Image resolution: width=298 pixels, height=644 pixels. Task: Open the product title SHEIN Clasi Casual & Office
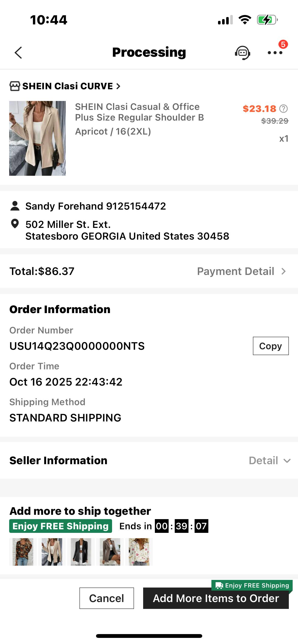[x=139, y=112]
